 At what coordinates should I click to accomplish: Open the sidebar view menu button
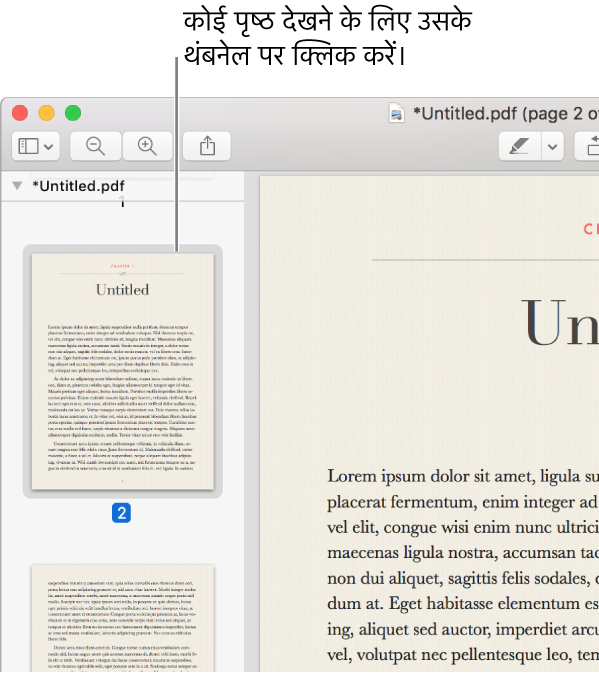pyautogui.click(x=36, y=146)
